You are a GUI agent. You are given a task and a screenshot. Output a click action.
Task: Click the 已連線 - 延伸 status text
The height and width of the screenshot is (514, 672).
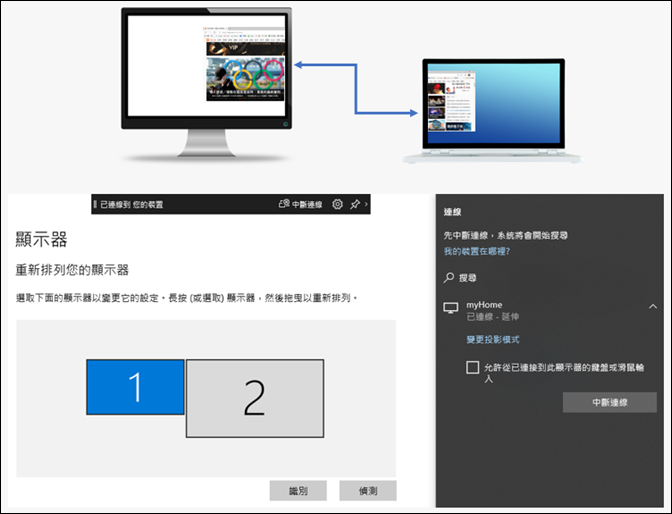click(492, 317)
